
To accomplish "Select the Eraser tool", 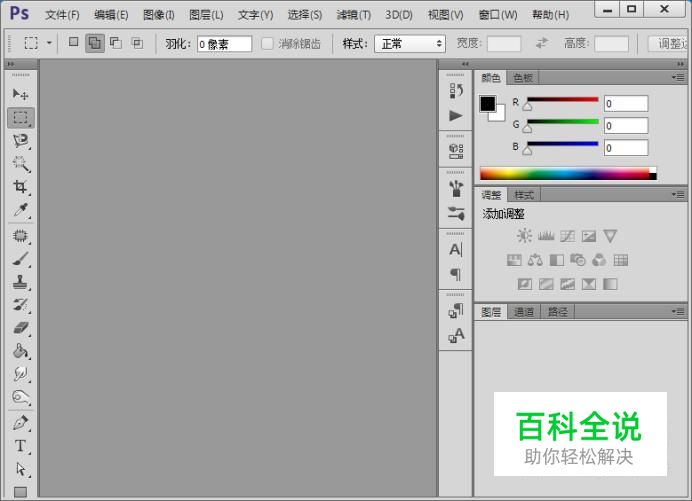I will [x=20, y=328].
